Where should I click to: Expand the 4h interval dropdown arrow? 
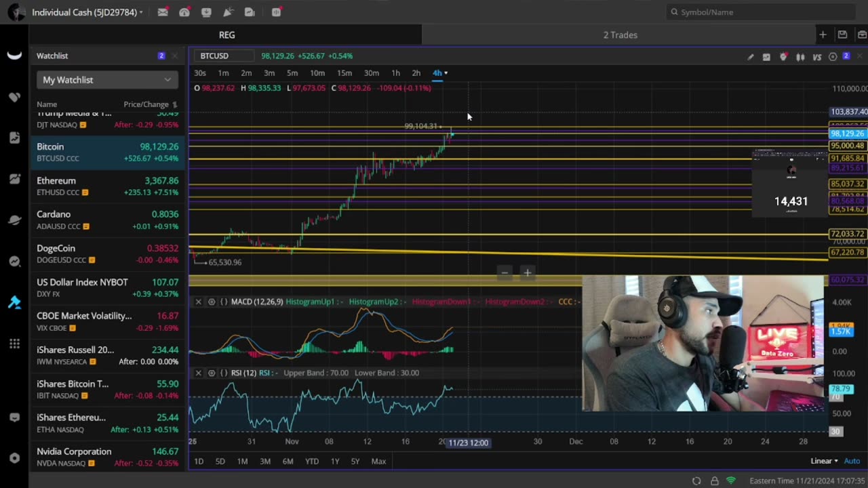click(x=446, y=73)
